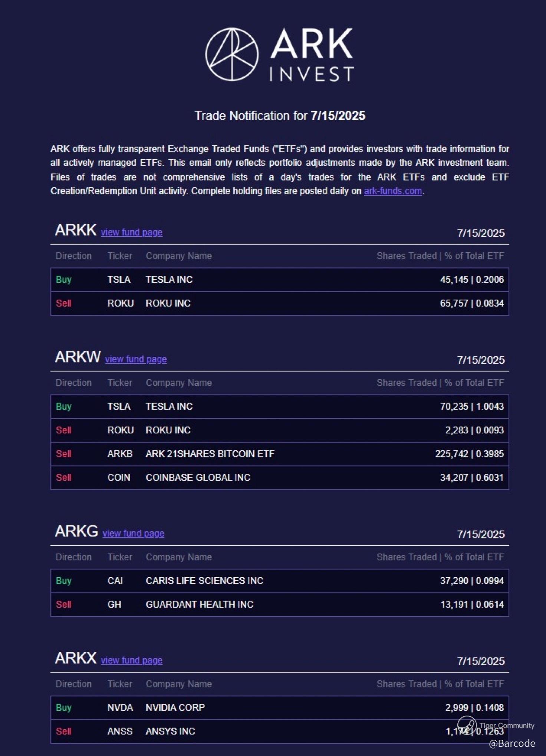Open the ark-funds.com link
546x756 pixels.
point(392,191)
